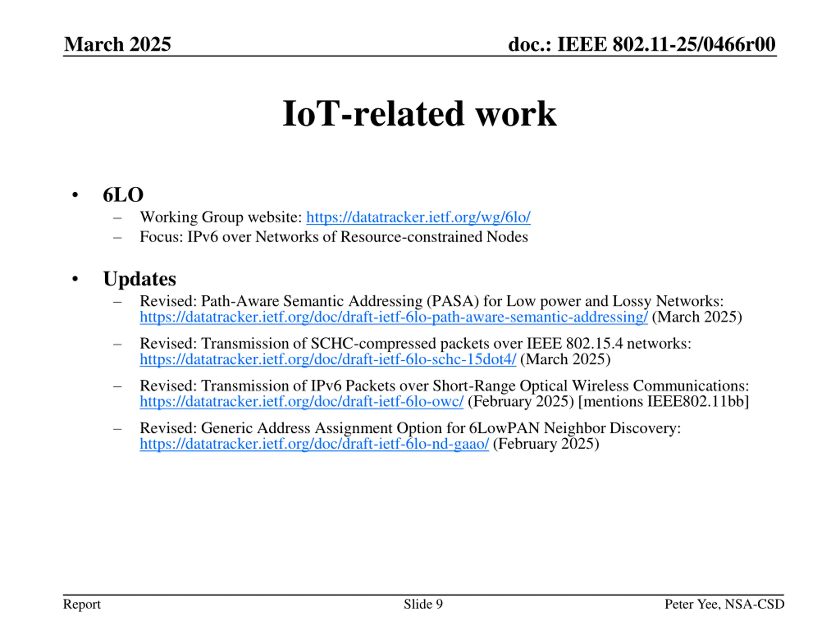Click the Short-Range Optical Wireless Communications text
Image resolution: width=840 pixels, height=630 pixels.
click(x=444, y=386)
